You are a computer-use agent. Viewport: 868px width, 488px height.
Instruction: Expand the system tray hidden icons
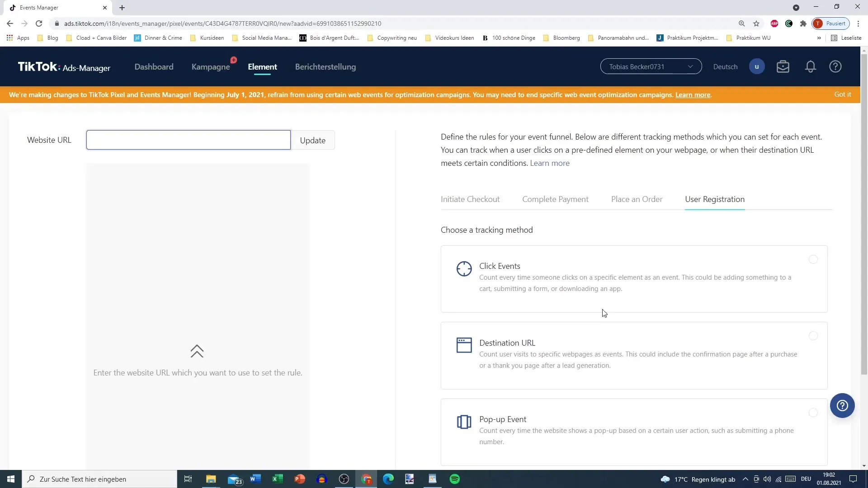745,479
